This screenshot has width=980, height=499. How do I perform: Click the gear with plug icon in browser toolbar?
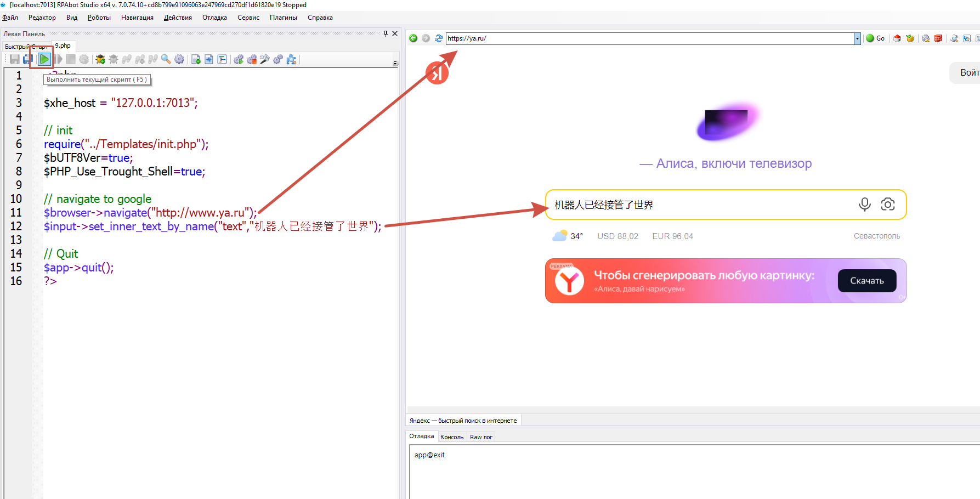[926, 38]
